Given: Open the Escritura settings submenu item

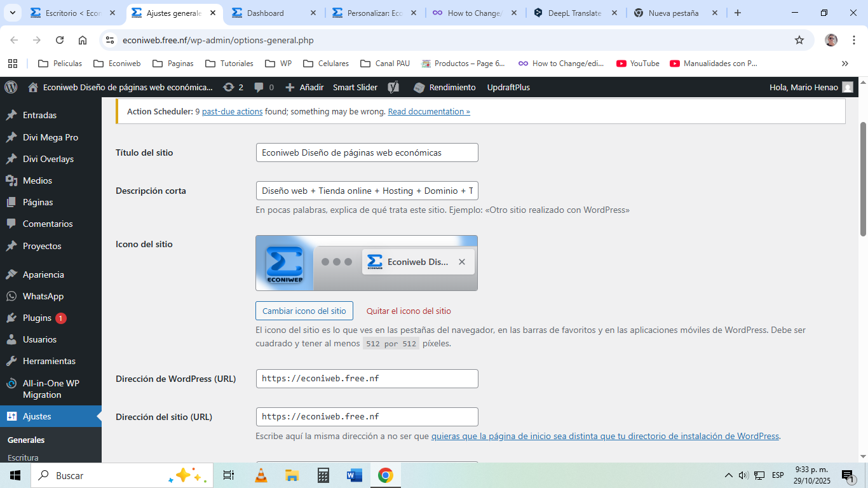Looking at the screenshot, I should [x=23, y=457].
